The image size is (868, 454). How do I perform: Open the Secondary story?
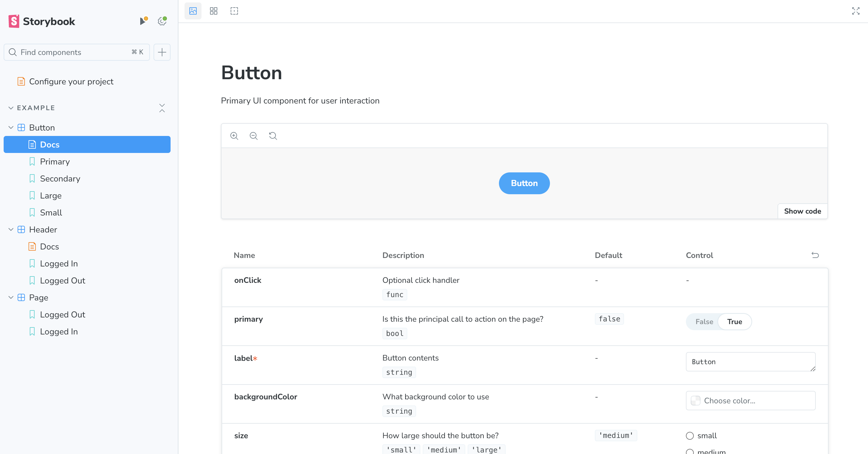tap(60, 179)
